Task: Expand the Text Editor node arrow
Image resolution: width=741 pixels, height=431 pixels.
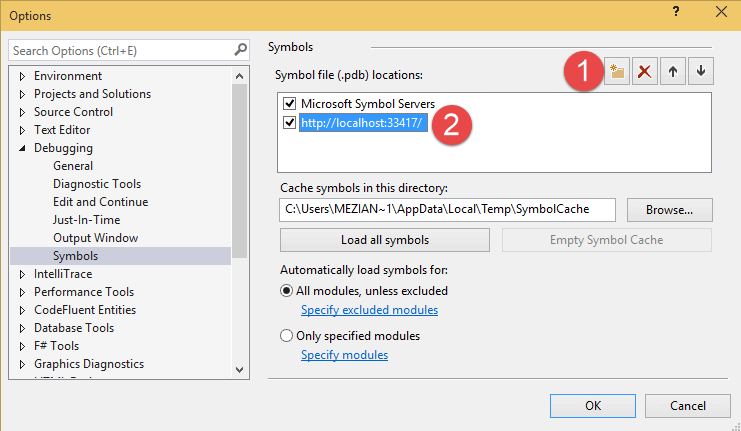Action: click(x=23, y=130)
